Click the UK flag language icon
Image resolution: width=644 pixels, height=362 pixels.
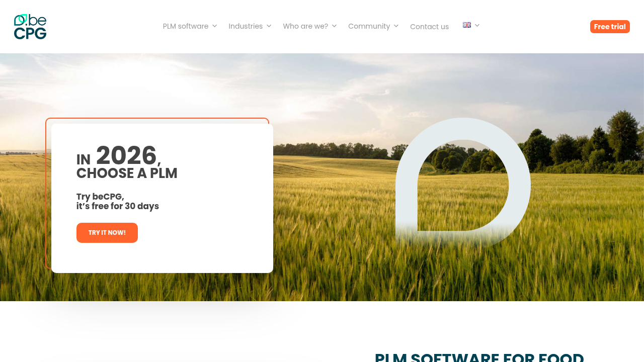coord(467,25)
